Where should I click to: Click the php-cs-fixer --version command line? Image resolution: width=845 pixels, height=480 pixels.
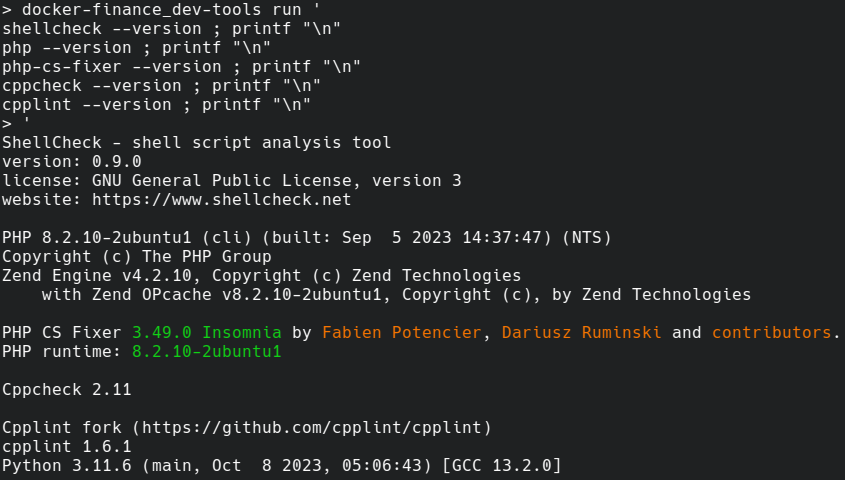[x=181, y=66]
